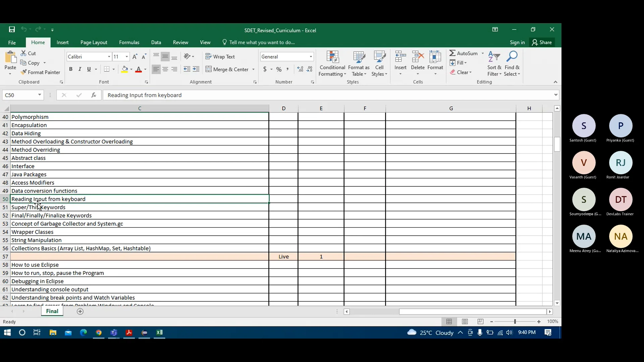644x362 pixels.
Task: Open the General number format dropdown
Action: pyautogui.click(x=311, y=57)
